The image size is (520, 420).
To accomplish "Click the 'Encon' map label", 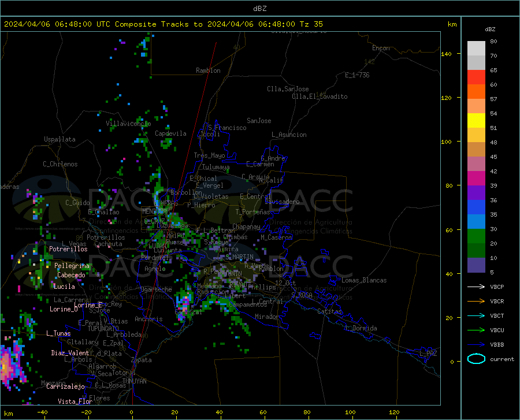I will tap(381, 48).
